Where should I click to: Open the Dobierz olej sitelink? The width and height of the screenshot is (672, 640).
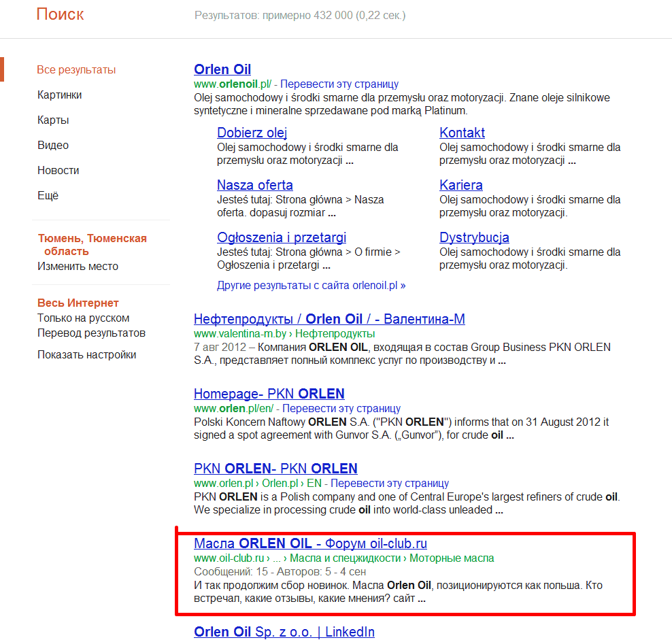(x=252, y=133)
